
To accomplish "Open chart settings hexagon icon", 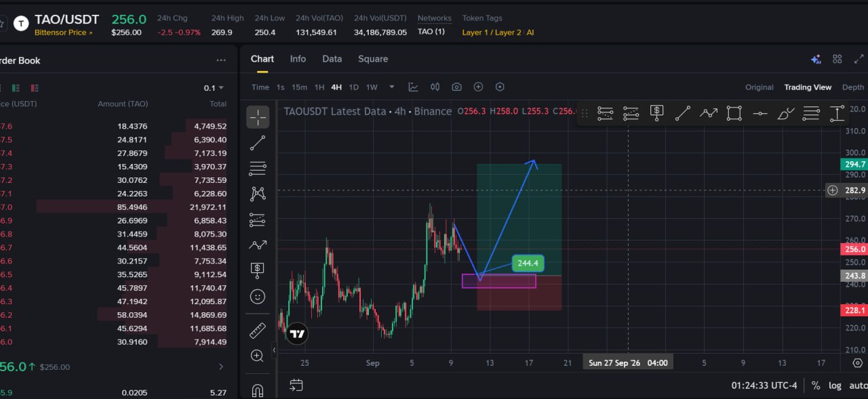I will [x=500, y=87].
